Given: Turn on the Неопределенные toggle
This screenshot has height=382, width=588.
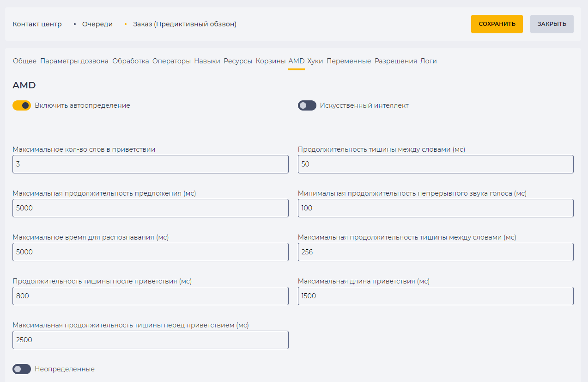Looking at the screenshot, I should (x=22, y=369).
